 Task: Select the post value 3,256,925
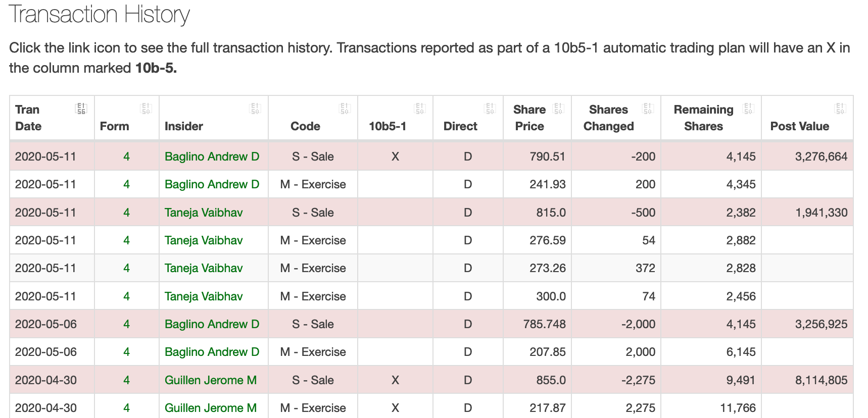coord(821,324)
